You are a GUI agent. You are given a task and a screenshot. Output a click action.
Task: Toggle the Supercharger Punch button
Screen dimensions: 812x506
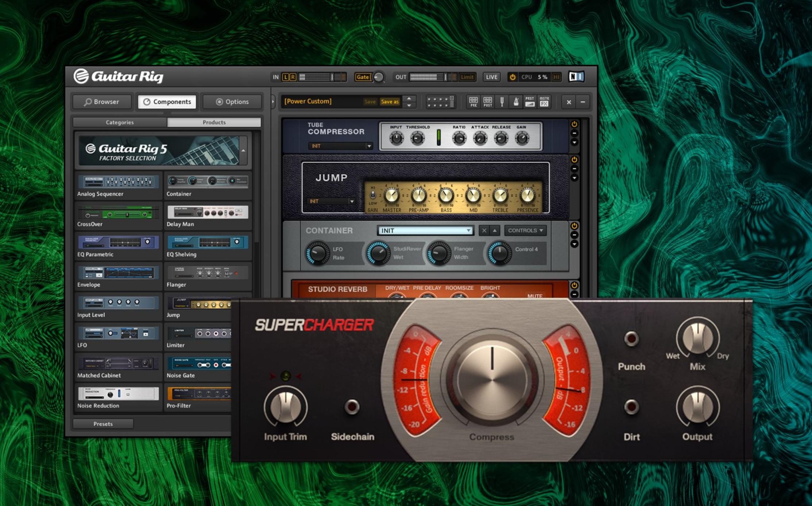(632, 339)
